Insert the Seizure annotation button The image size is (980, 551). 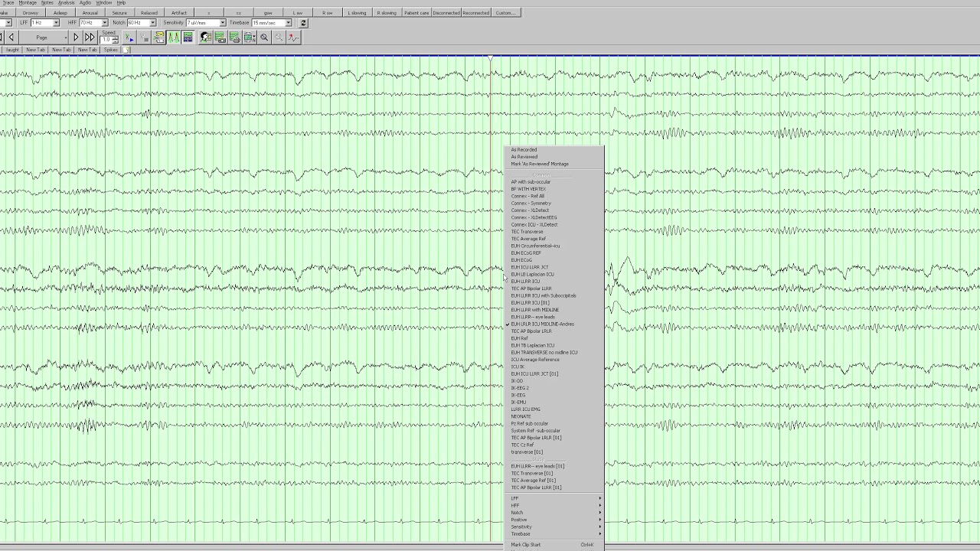coord(120,13)
